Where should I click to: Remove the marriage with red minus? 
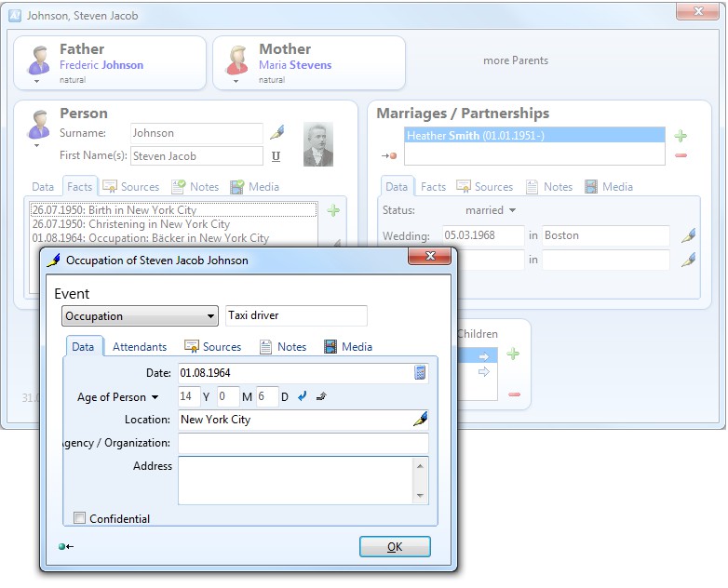(x=681, y=155)
